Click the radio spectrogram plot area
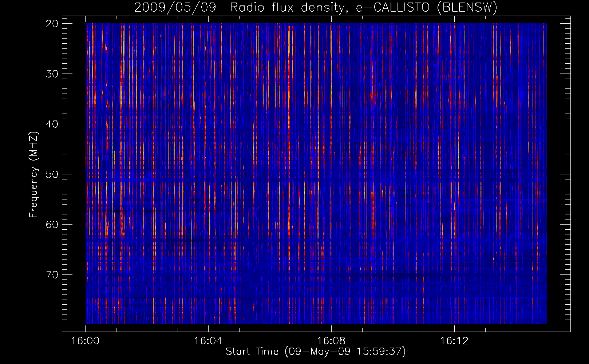This screenshot has height=364, width=589. 316,174
